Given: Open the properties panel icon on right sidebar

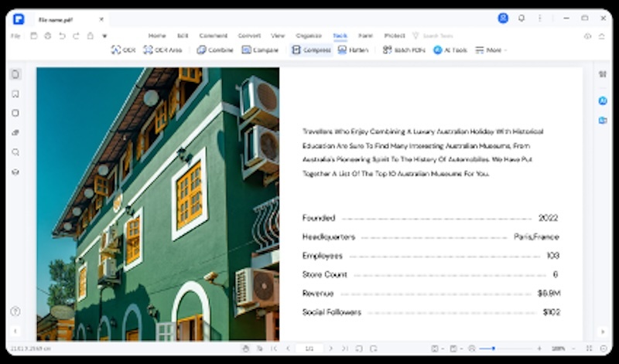Looking at the screenshot, I should [x=603, y=74].
